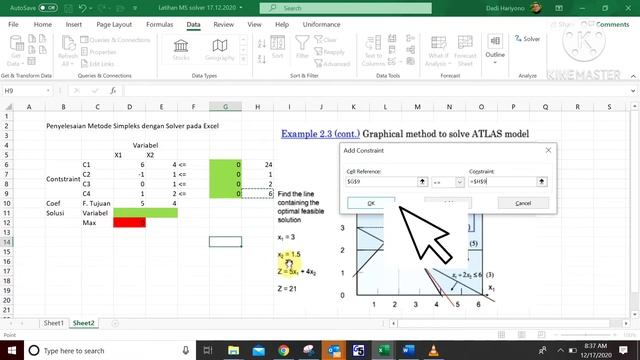Collapse Cell Reference range selector
640x360 pixels.
(x=422, y=182)
